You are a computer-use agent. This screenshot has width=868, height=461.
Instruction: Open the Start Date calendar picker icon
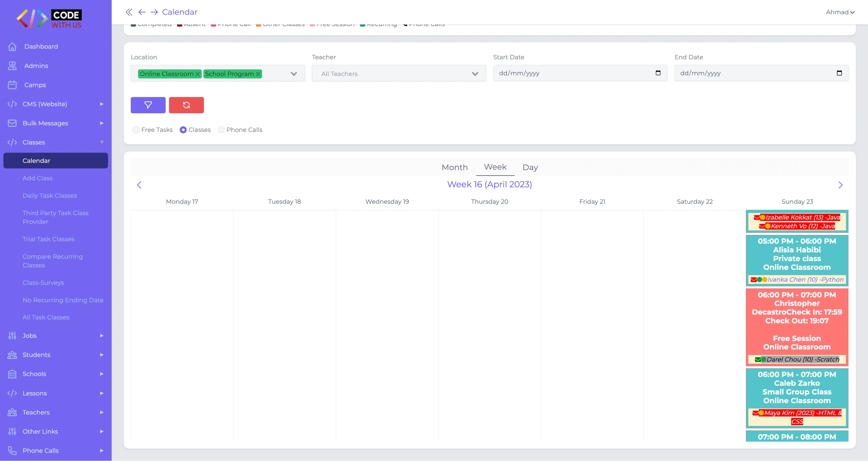point(658,73)
